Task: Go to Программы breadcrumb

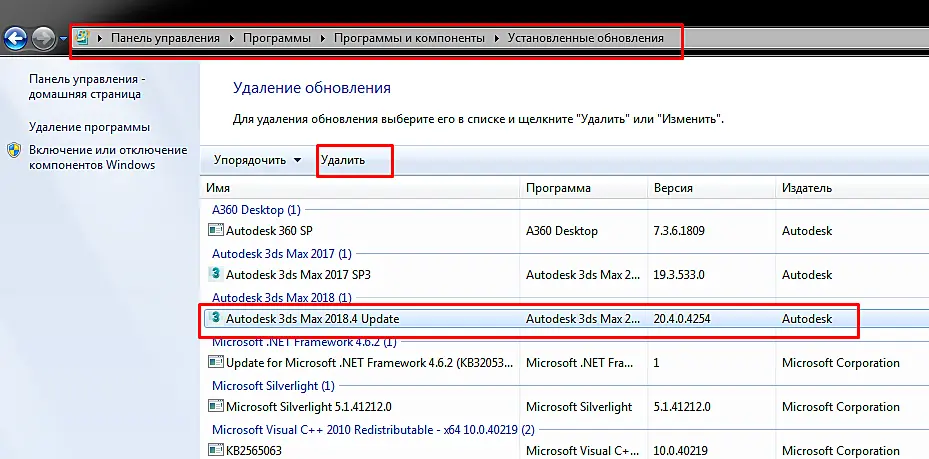Action: tap(277, 38)
